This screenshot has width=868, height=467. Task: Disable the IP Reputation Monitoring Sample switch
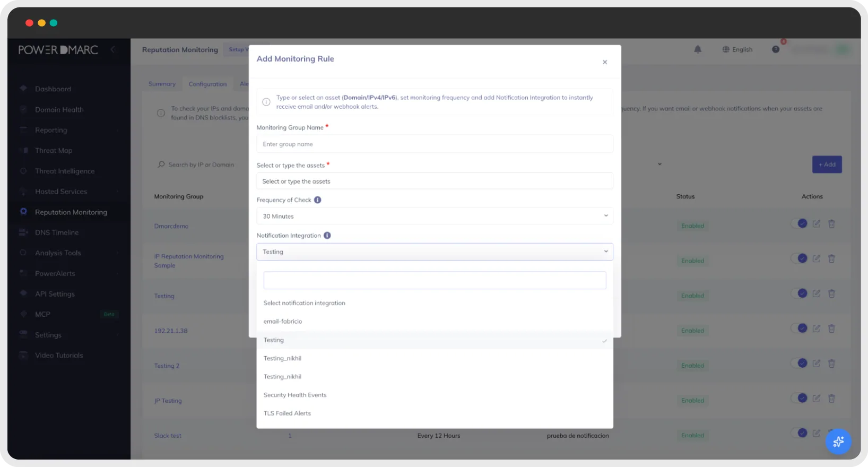(x=799, y=258)
